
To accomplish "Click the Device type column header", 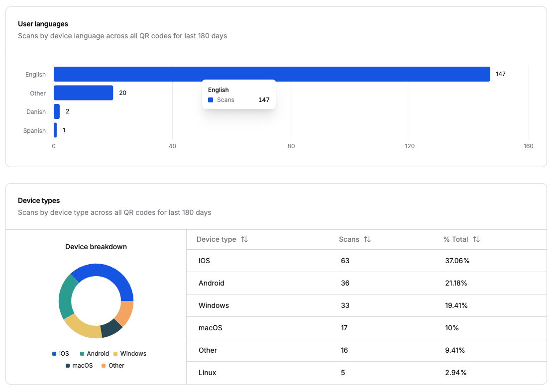I will (218, 239).
